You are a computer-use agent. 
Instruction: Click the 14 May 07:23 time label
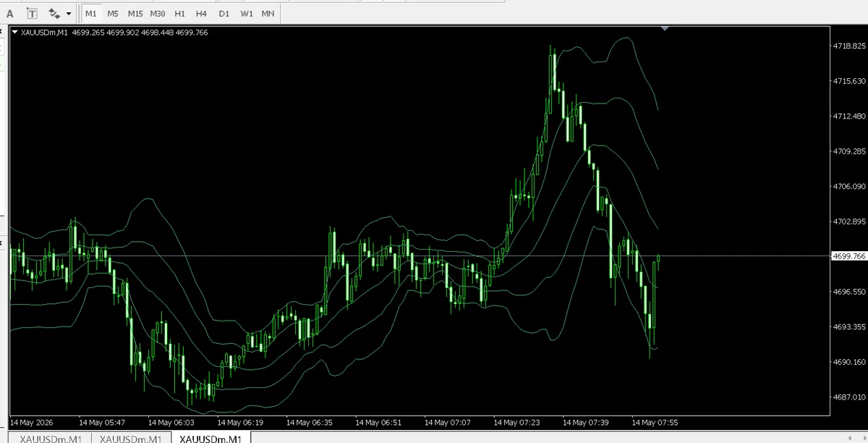516,422
